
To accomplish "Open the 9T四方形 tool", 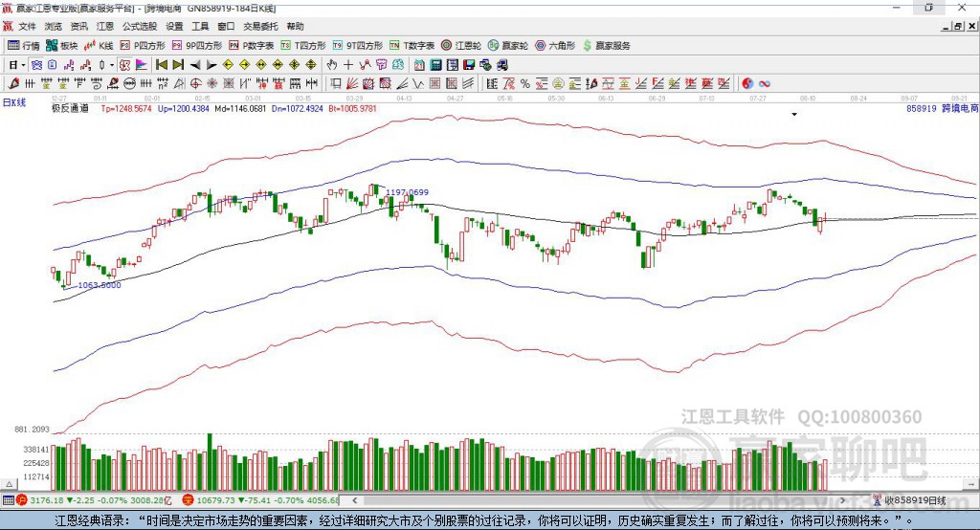I will (358, 46).
